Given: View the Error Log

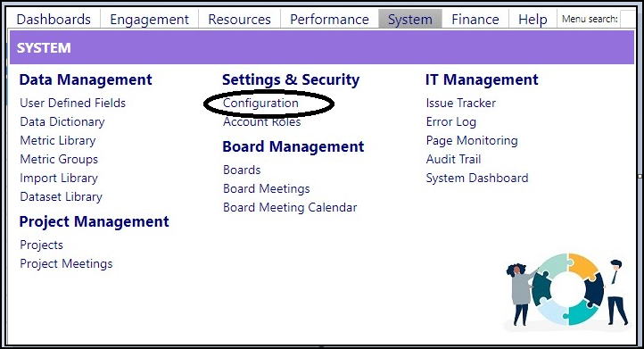Looking at the screenshot, I should pos(451,121).
